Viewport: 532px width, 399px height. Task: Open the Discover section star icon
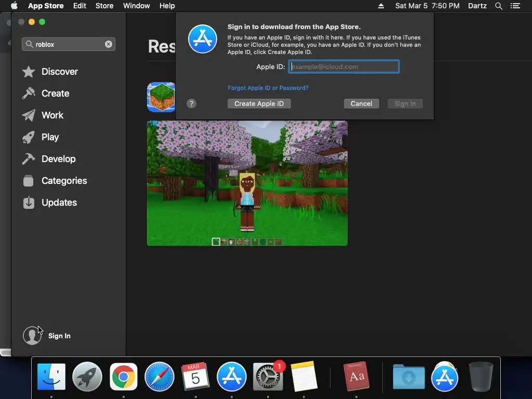[29, 72]
